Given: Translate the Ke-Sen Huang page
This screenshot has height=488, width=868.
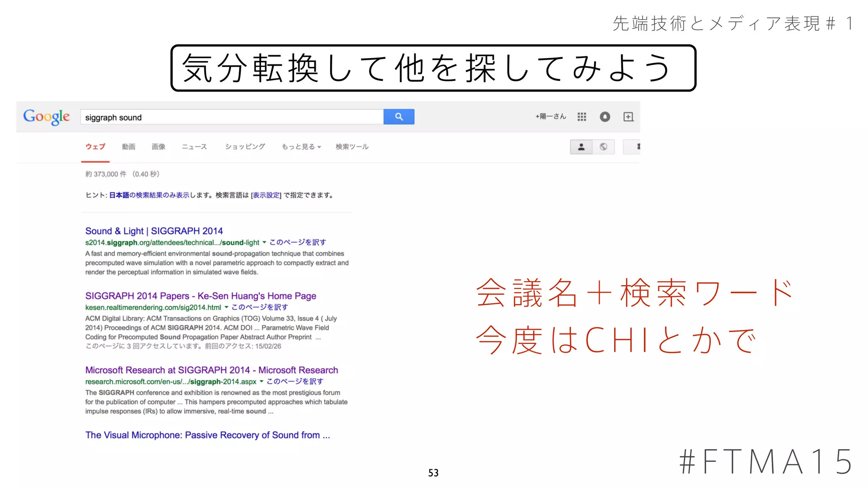Looking at the screenshot, I should pos(259,307).
